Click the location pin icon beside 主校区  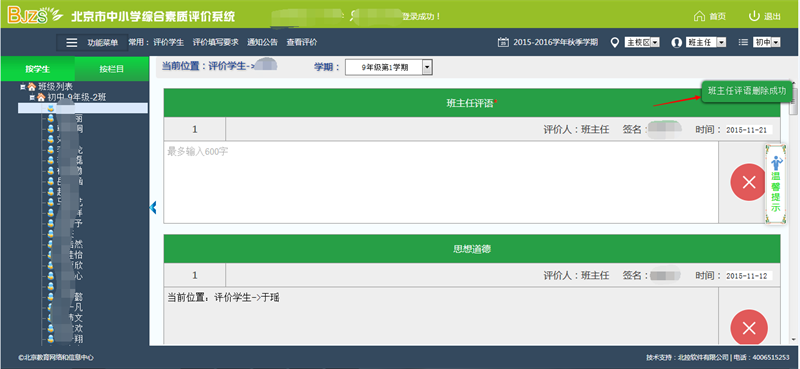tap(615, 42)
